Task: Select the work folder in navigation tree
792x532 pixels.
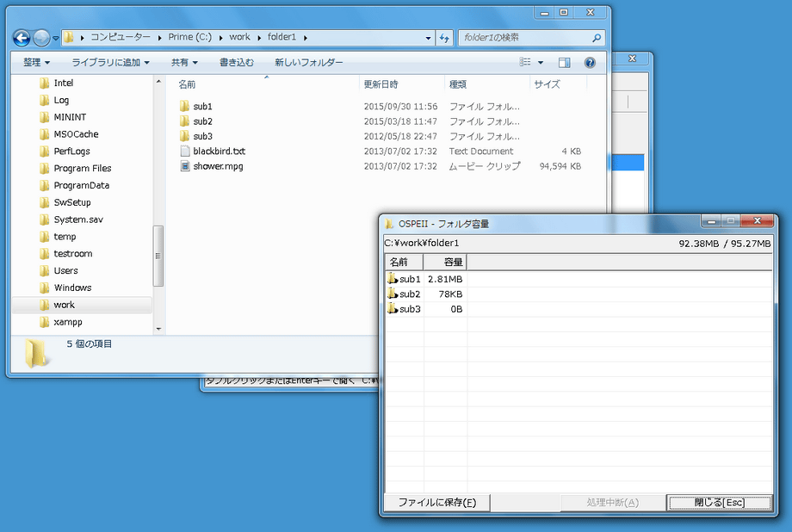Action: pyautogui.click(x=64, y=305)
